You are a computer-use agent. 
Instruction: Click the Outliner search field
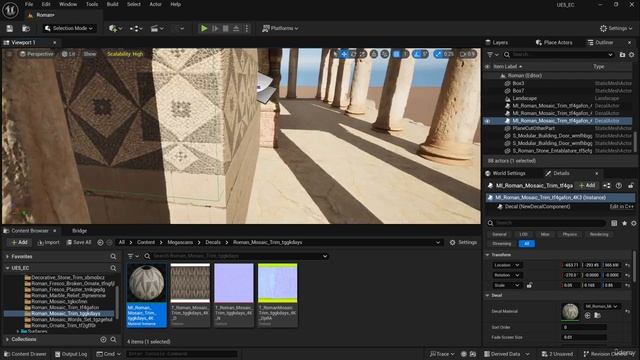[x=559, y=54]
